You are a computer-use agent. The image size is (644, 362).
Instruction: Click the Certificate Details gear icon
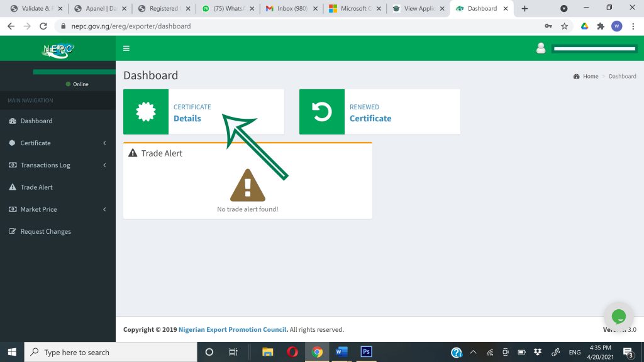click(146, 112)
